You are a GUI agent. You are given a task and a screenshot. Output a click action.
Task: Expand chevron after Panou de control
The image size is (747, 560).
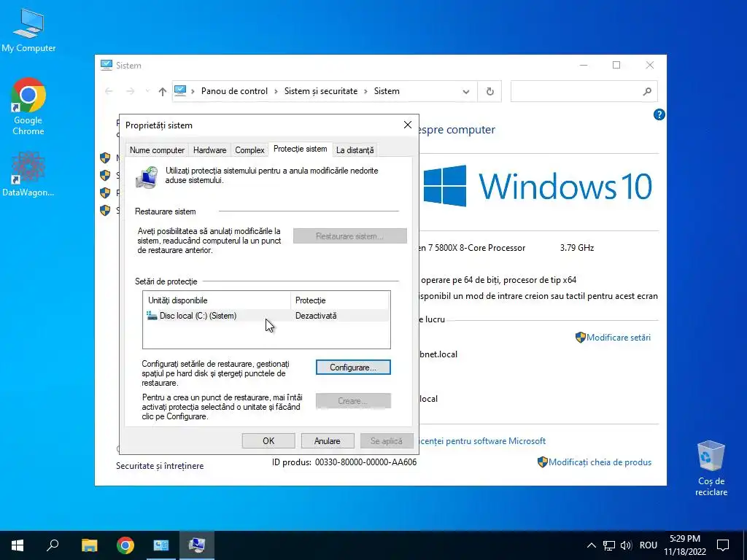coord(276,91)
